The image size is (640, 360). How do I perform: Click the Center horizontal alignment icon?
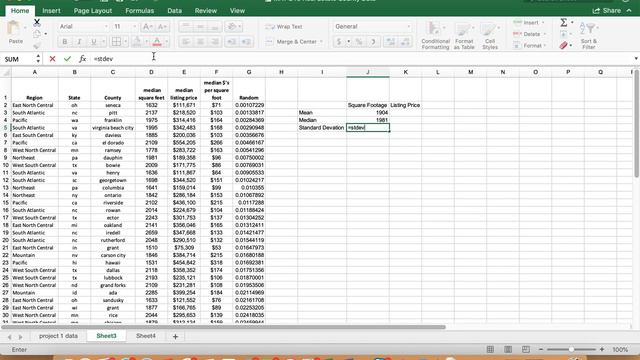coord(200,42)
